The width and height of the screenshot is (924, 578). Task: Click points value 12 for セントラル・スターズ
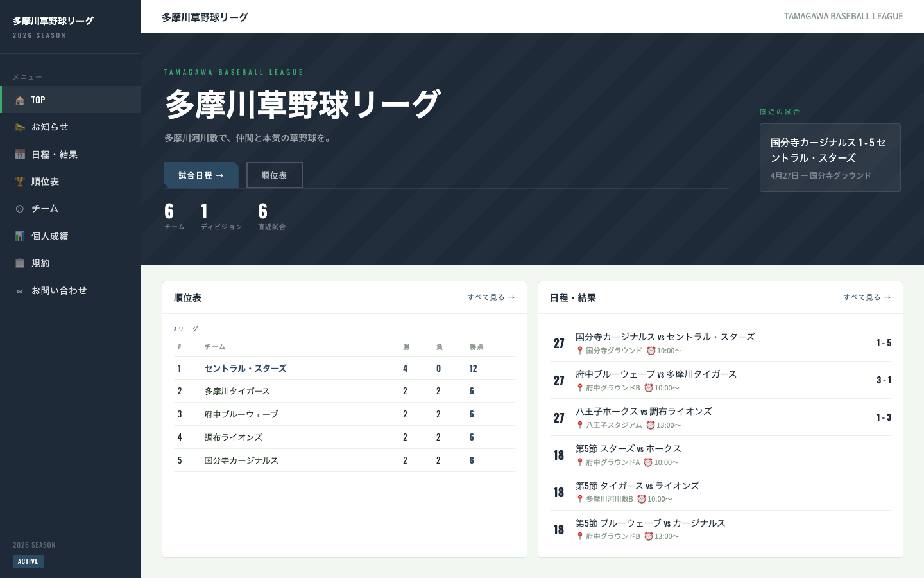pyautogui.click(x=473, y=369)
